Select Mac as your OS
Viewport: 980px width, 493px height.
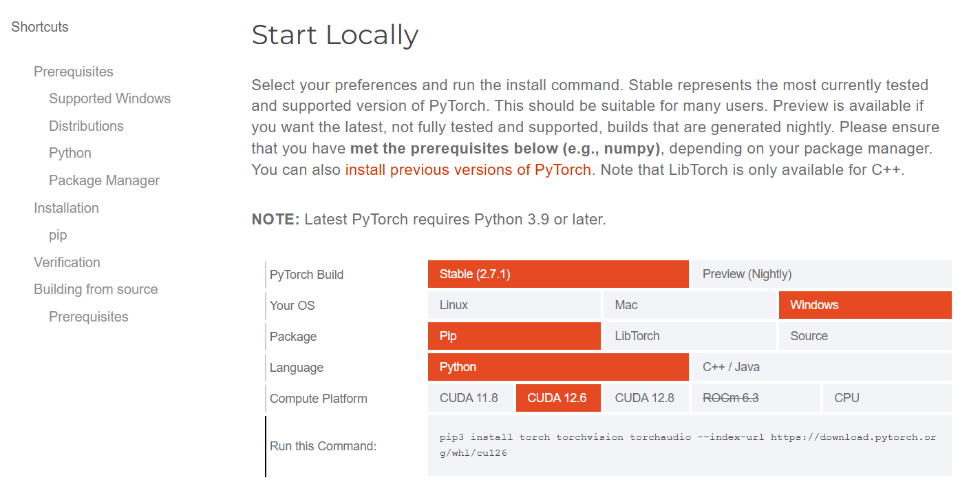point(690,305)
